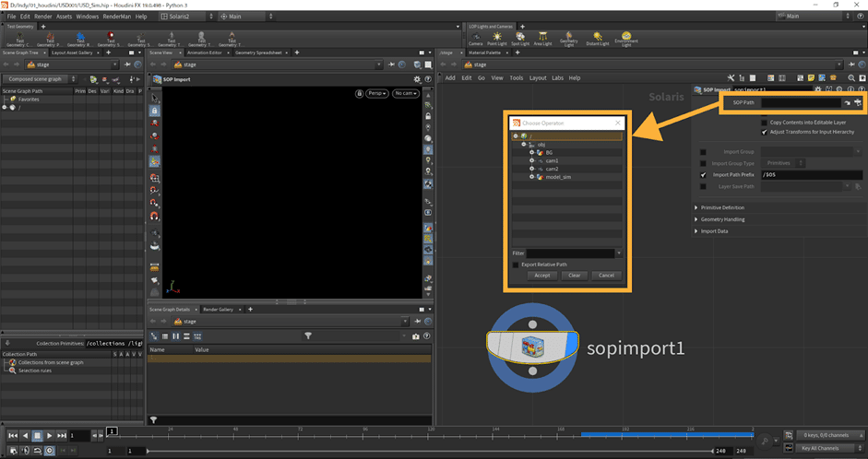The width and height of the screenshot is (868, 459).
Task: Open the SOP Path operator chooser icon
Action: coord(858,102)
